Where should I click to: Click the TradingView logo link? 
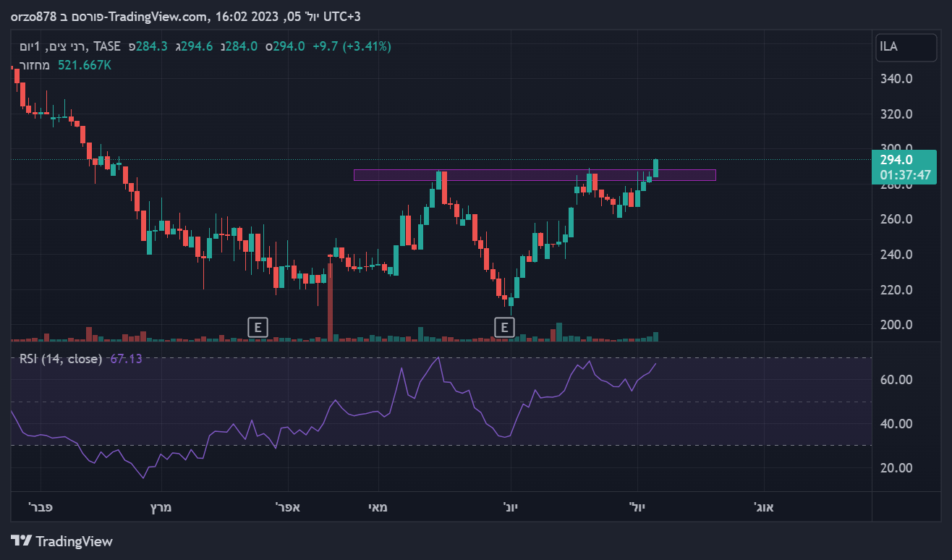pos(62,540)
